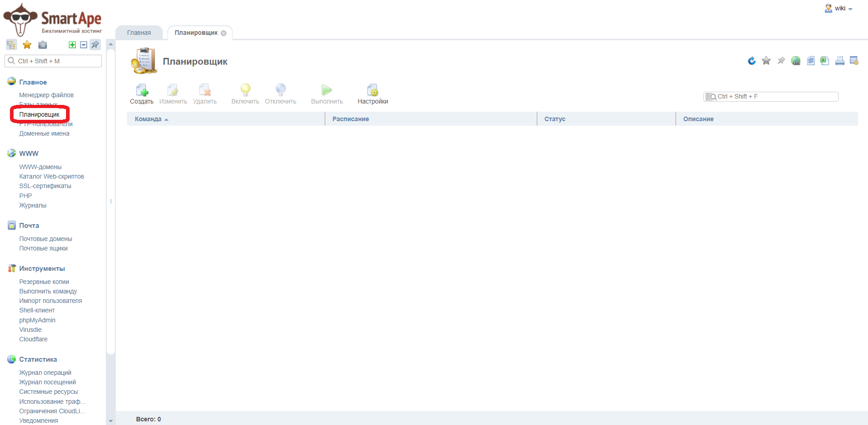Show favorites menu with gold star
This screenshot has height=425, width=868.
(x=27, y=45)
